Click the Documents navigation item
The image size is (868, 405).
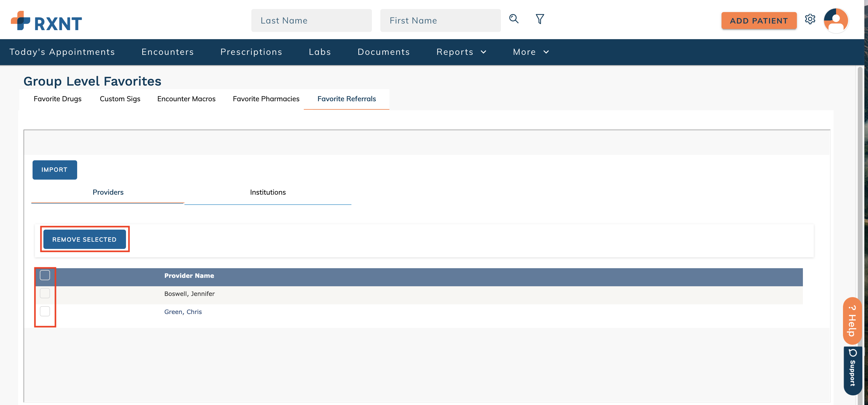click(384, 52)
